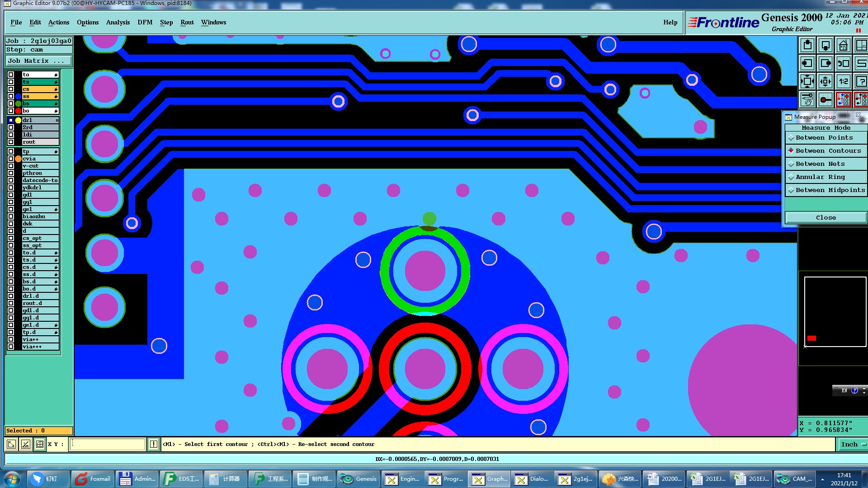Screen dimensions: 868x488
Task: Click the zoom-to-fit arrows icon
Action: (x=807, y=82)
